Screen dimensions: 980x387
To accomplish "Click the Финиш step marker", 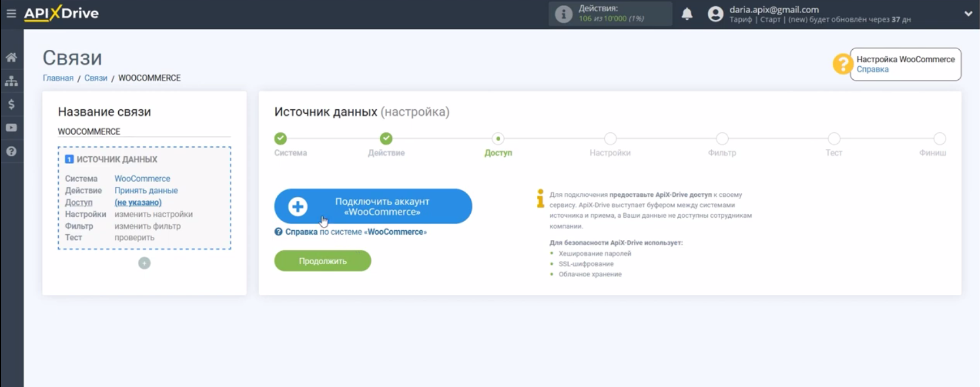I will tap(940, 139).
